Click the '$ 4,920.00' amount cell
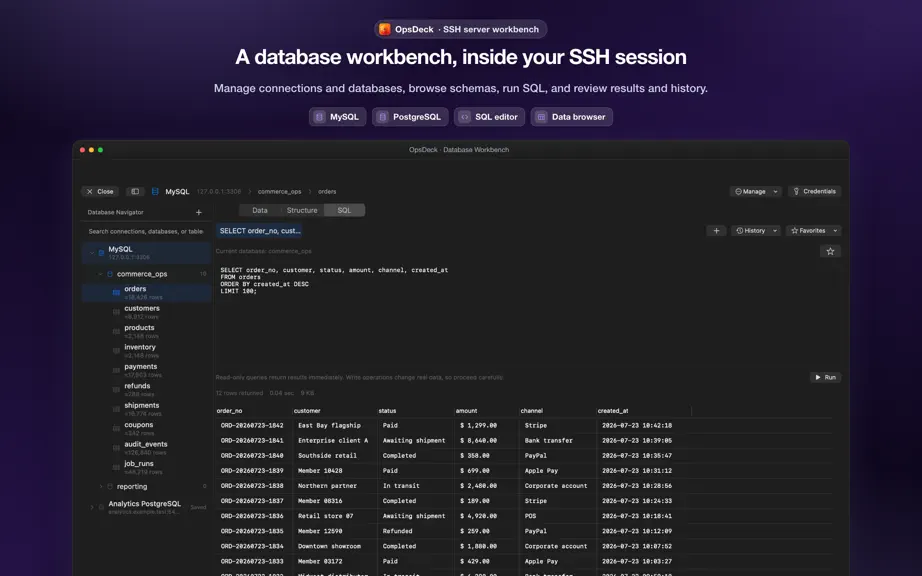The image size is (922, 576). [x=478, y=516]
